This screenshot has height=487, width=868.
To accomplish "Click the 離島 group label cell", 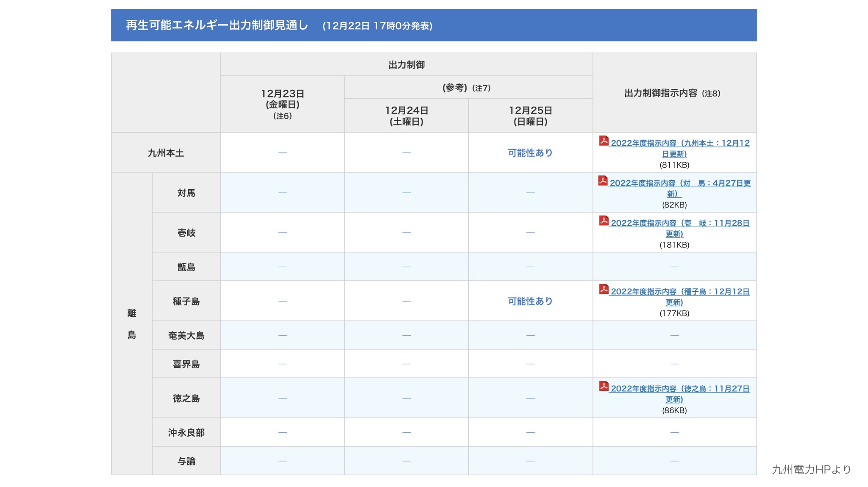I will coord(132,324).
